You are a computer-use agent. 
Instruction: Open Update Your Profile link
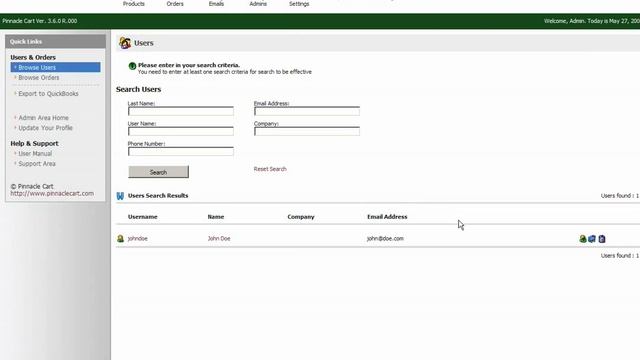coord(45,128)
